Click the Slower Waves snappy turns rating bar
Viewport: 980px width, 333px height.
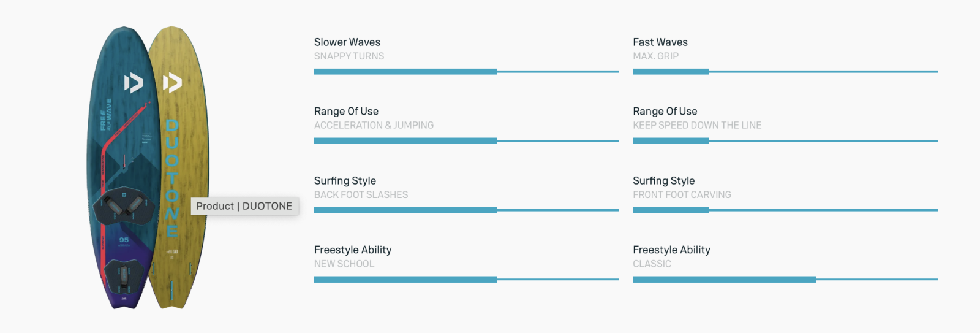[x=466, y=72]
